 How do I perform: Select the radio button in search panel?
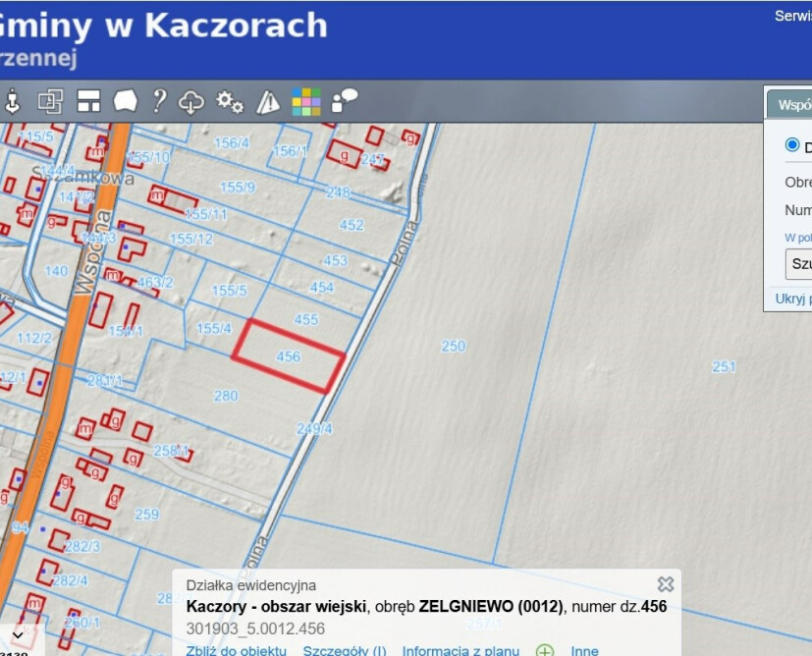point(792,145)
